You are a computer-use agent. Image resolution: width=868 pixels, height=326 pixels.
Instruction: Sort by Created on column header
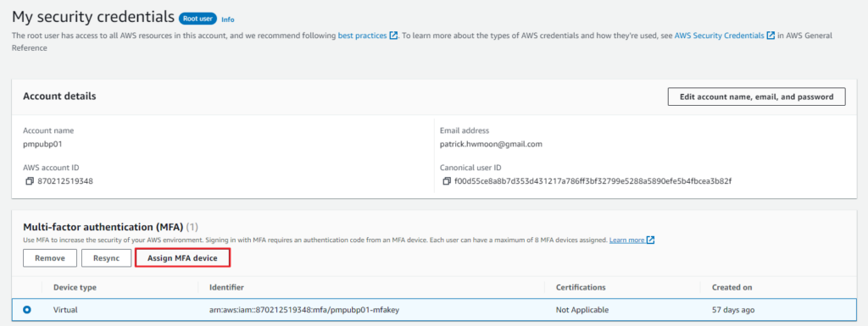[732, 288]
